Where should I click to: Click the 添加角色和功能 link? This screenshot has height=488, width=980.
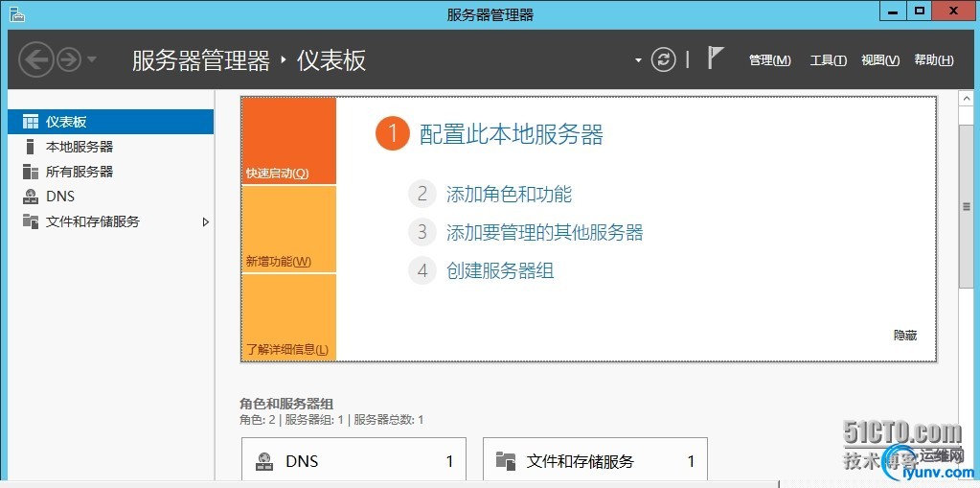509,194
